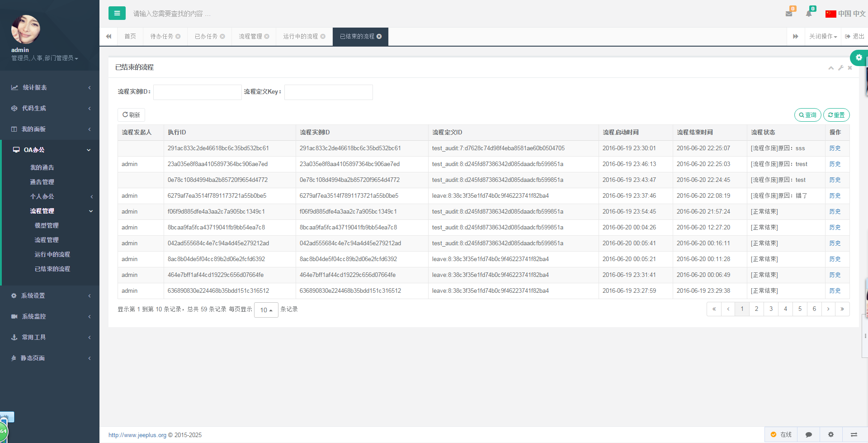Open the 关闭操作 dropdown

point(823,37)
